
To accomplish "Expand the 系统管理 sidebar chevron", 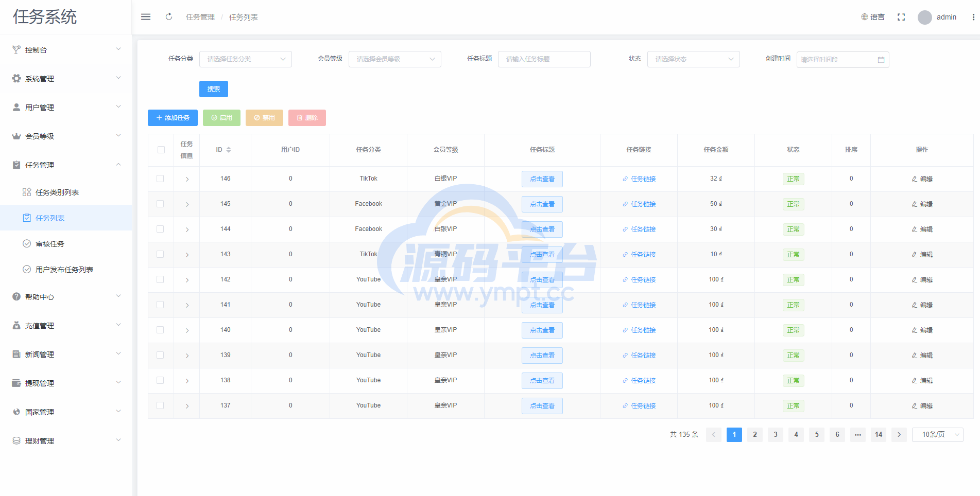I will coord(118,78).
